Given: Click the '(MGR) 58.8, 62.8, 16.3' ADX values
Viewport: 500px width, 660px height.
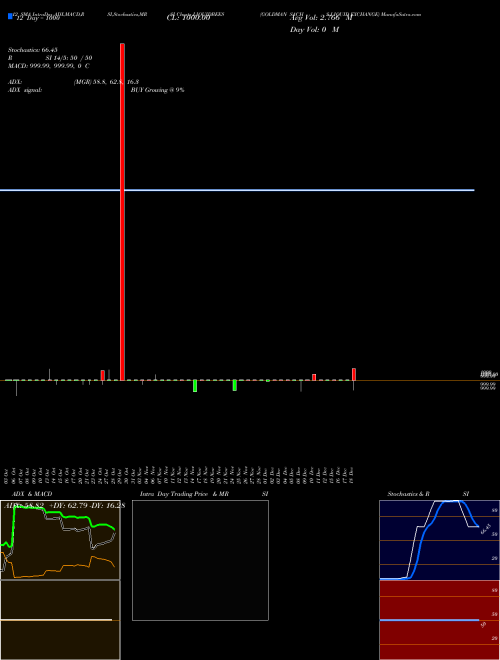Looking at the screenshot, I should click(x=106, y=82).
